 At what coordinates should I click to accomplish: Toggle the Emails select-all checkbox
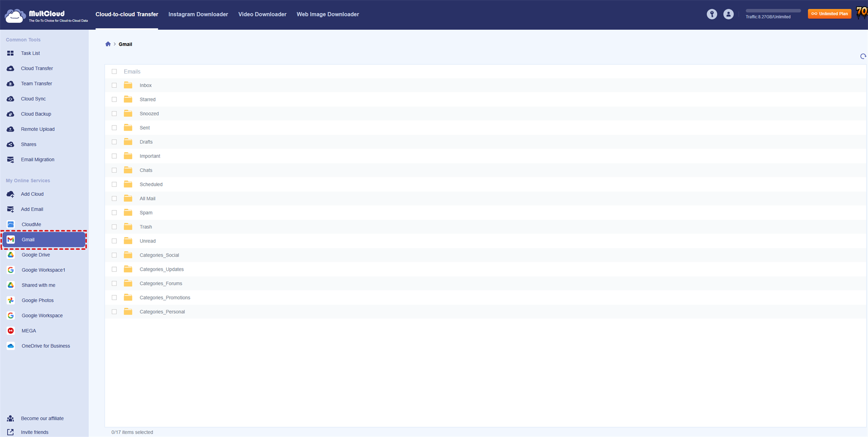[114, 72]
